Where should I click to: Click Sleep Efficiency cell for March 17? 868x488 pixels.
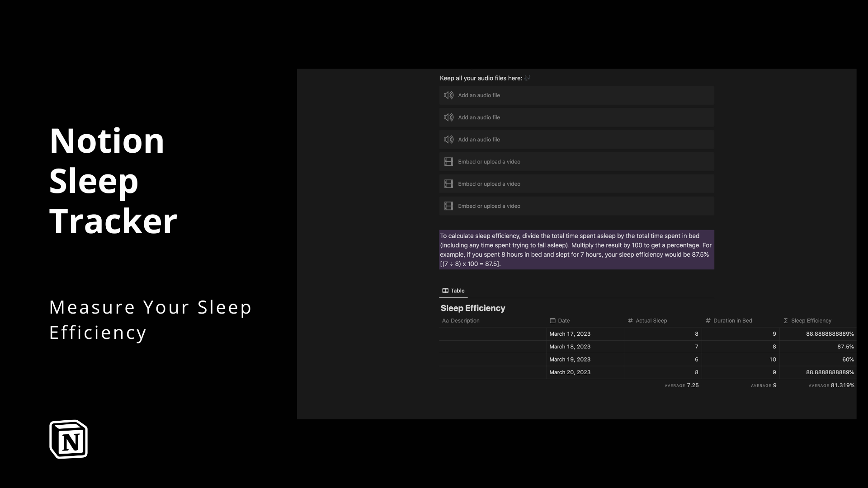point(818,334)
